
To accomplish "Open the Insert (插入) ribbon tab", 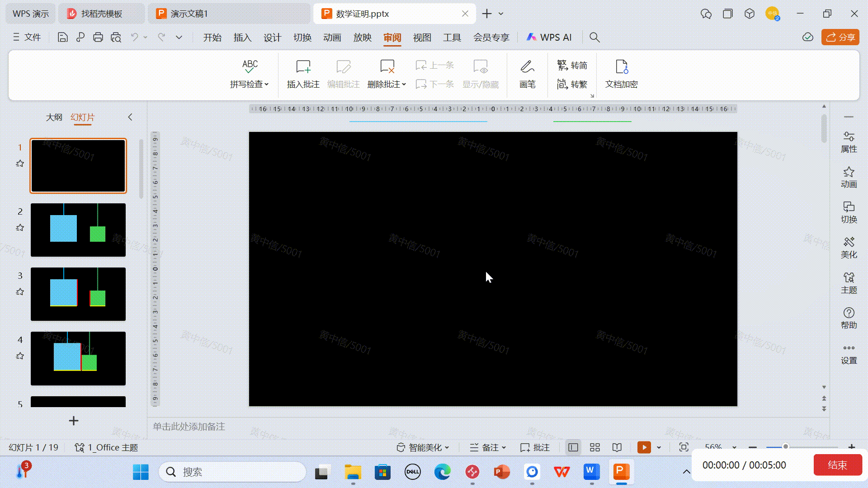I will click(x=242, y=38).
